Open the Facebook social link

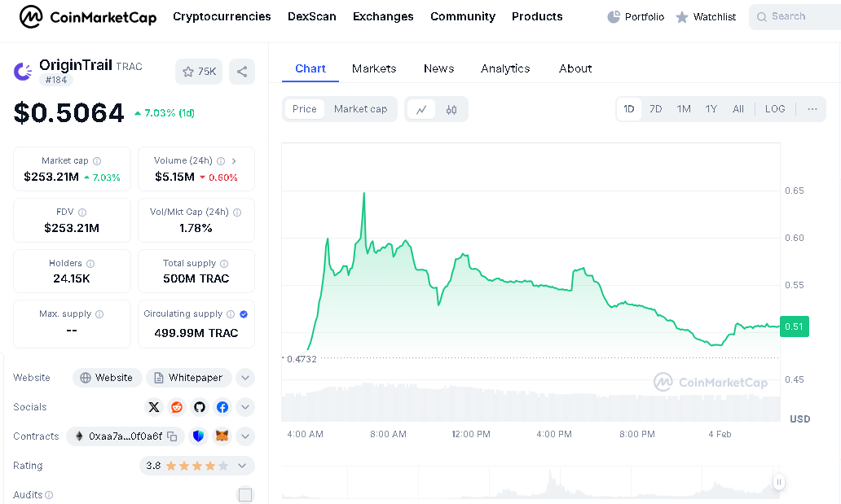click(222, 407)
